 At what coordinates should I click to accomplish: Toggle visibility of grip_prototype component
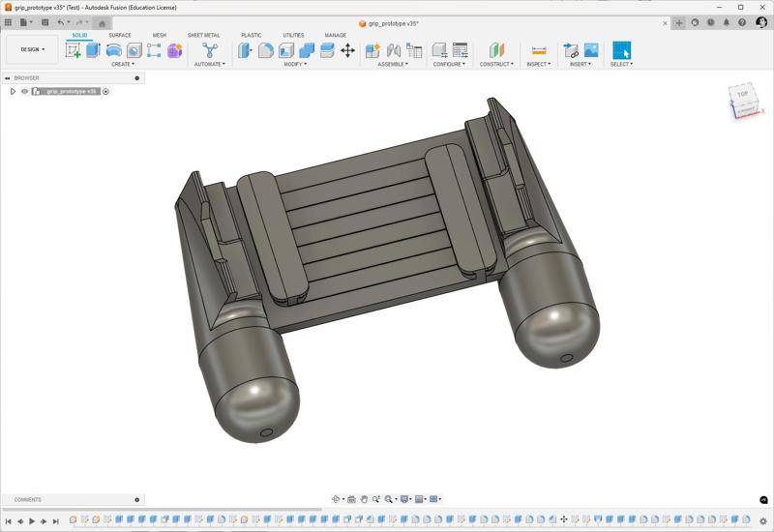click(24, 92)
